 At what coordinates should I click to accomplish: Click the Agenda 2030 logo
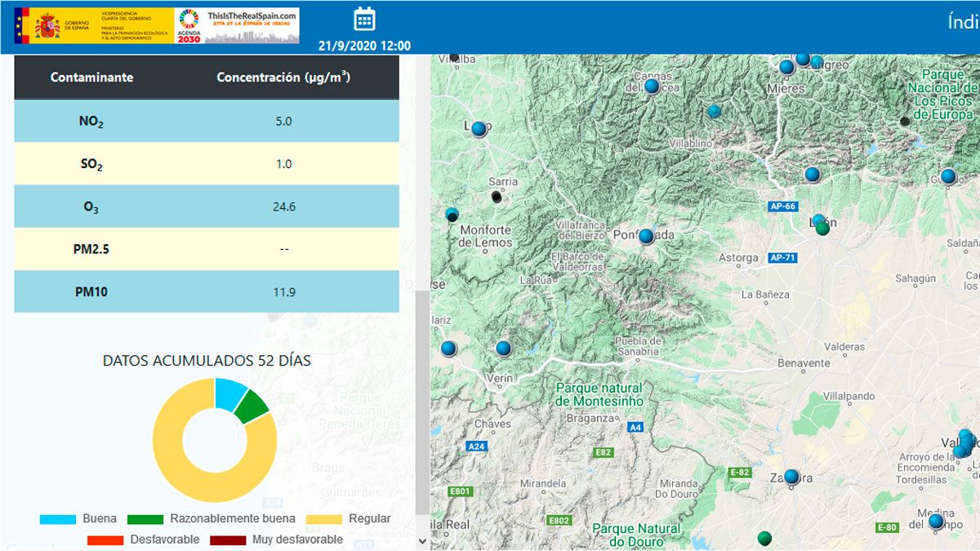(188, 25)
